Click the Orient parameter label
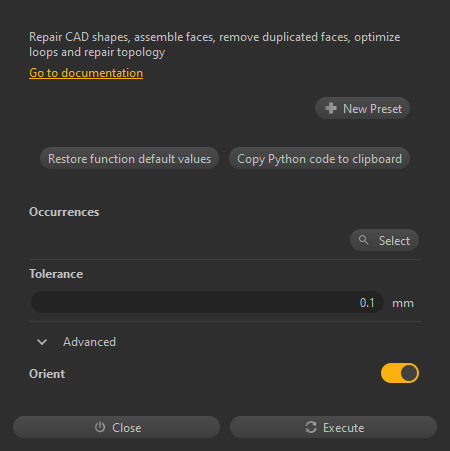450x451 pixels. tap(47, 374)
